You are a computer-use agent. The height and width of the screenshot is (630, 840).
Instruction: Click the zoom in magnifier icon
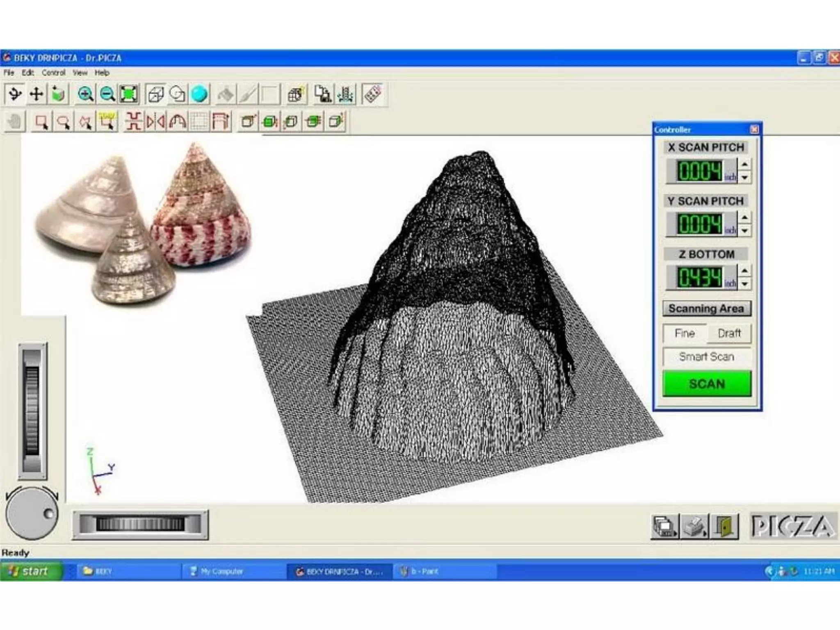pyautogui.click(x=86, y=94)
